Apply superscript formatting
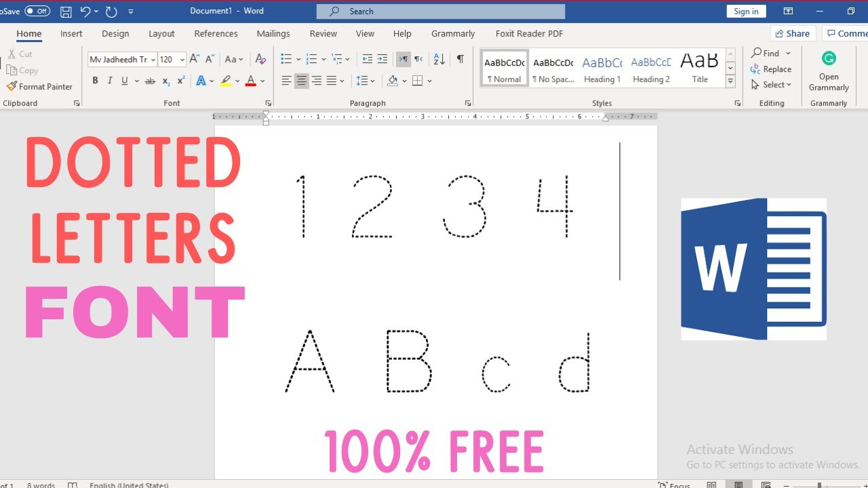Image resolution: width=868 pixels, height=488 pixels. [x=180, y=80]
